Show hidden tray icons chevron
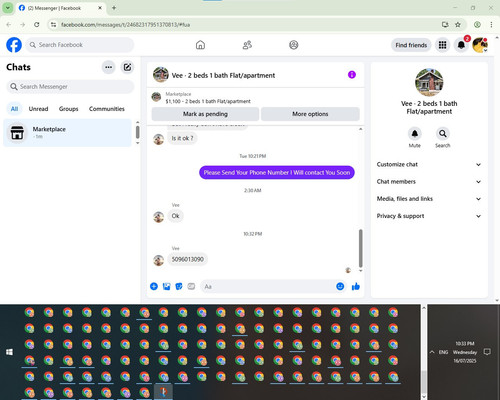Screen dimensions: 500x400 click(x=432, y=352)
